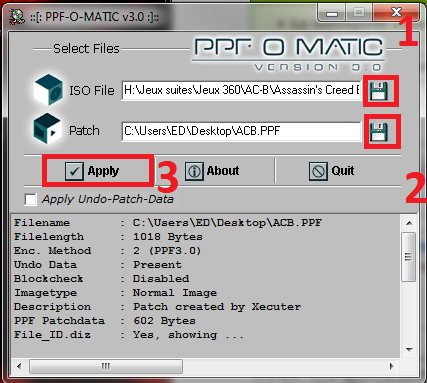427x383 pixels.
Task: Click into the ISO File path field
Action: (x=241, y=90)
